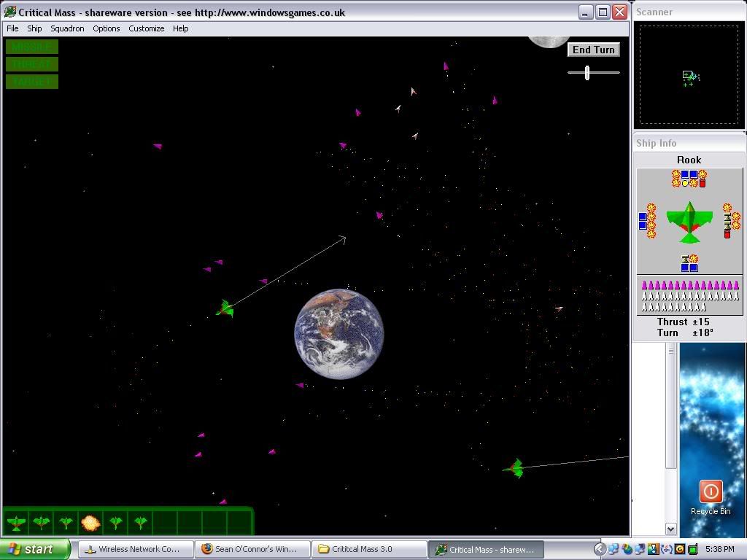Click the scrollbar down arrow beside desktop
The height and width of the screenshot is (560, 747).
pyautogui.click(x=671, y=529)
